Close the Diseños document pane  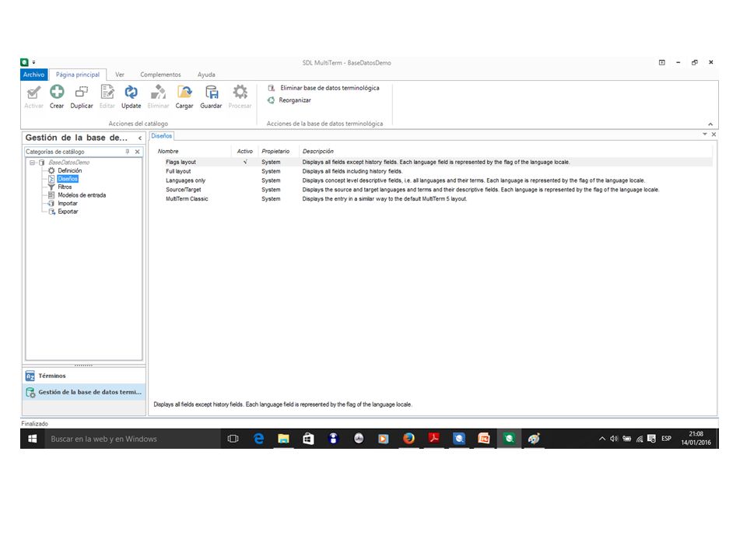point(714,135)
